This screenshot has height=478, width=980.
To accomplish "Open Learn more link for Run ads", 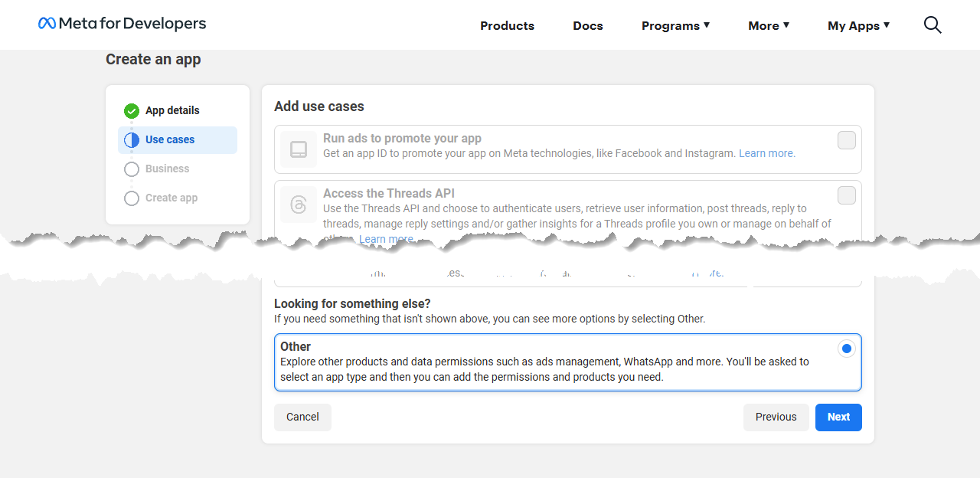I will pyautogui.click(x=767, y=153).
